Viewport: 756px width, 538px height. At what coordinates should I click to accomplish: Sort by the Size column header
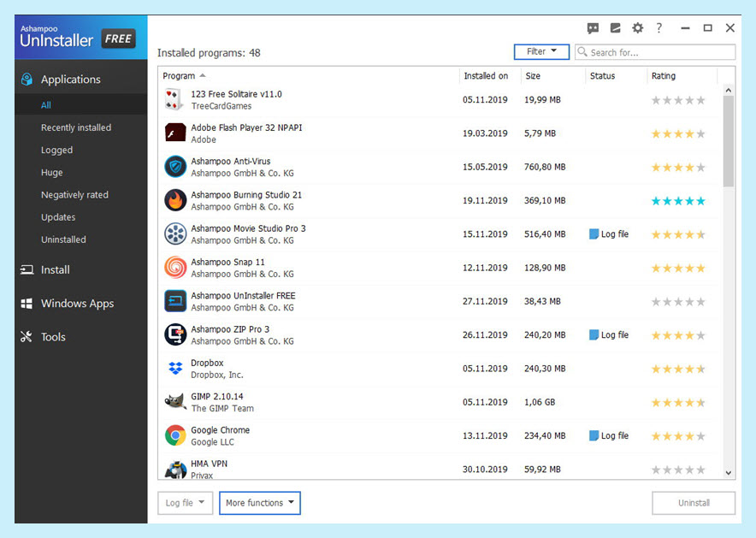click(533, 75)
